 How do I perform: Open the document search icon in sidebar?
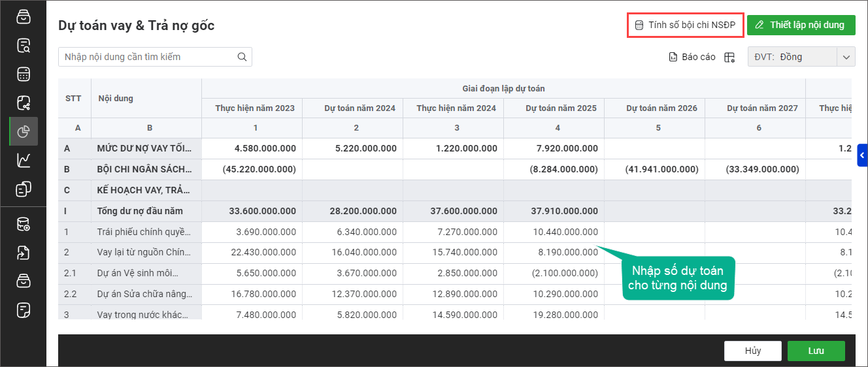24,46
